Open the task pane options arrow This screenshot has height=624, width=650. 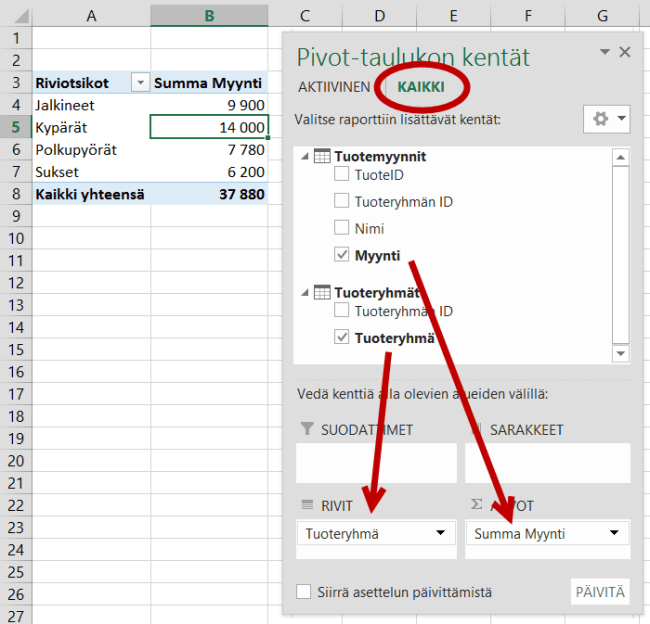tap(604, 52)
